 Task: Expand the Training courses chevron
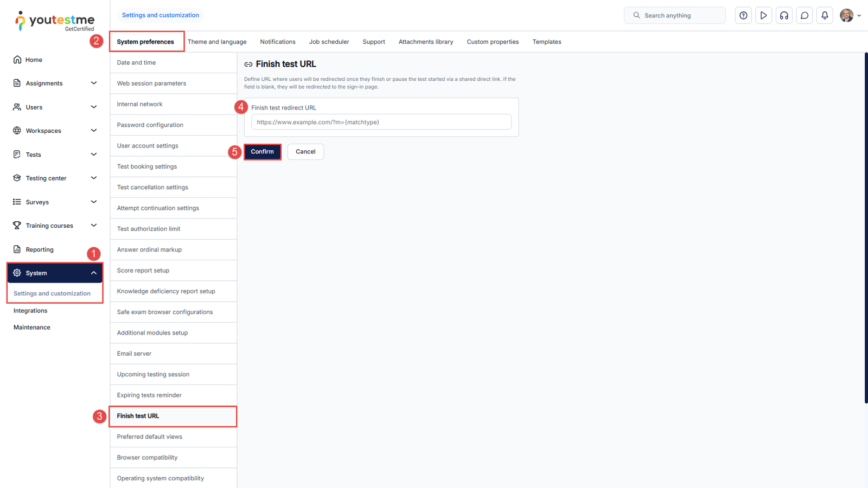(93, 226)
